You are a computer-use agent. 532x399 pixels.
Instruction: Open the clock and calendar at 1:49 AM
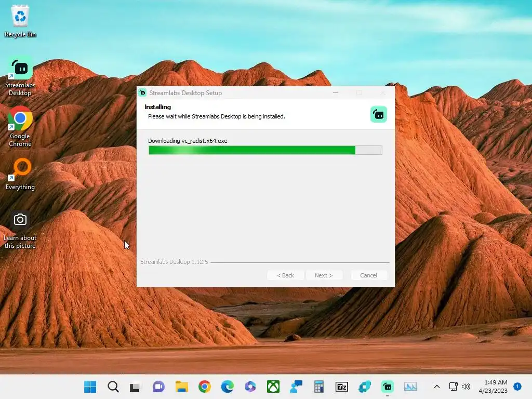494,387
